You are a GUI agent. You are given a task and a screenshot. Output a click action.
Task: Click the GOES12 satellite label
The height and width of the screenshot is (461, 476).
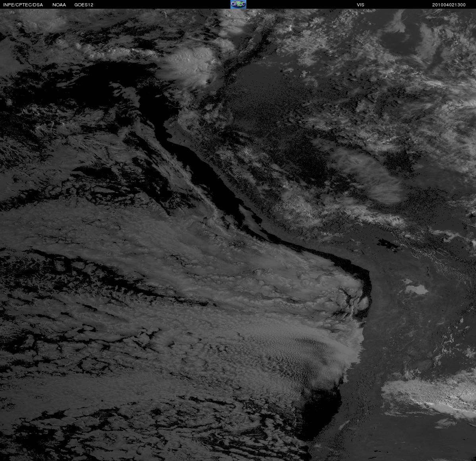tap(84, 5)
